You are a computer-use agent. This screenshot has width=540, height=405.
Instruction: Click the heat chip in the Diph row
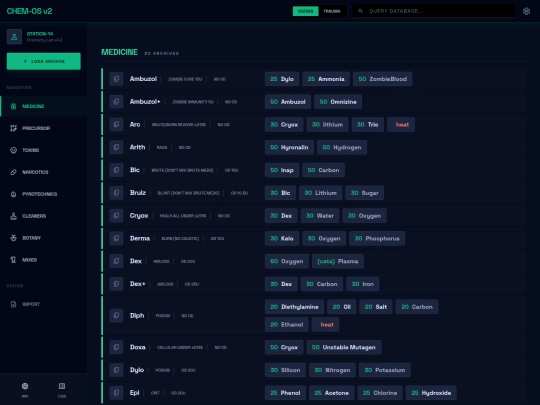coord(325,324)
